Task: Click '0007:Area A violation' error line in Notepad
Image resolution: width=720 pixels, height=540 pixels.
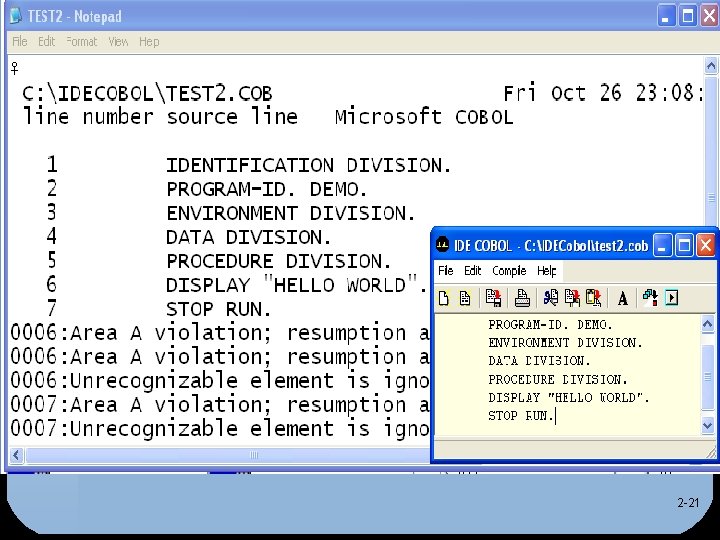Action: pos(220,405)
